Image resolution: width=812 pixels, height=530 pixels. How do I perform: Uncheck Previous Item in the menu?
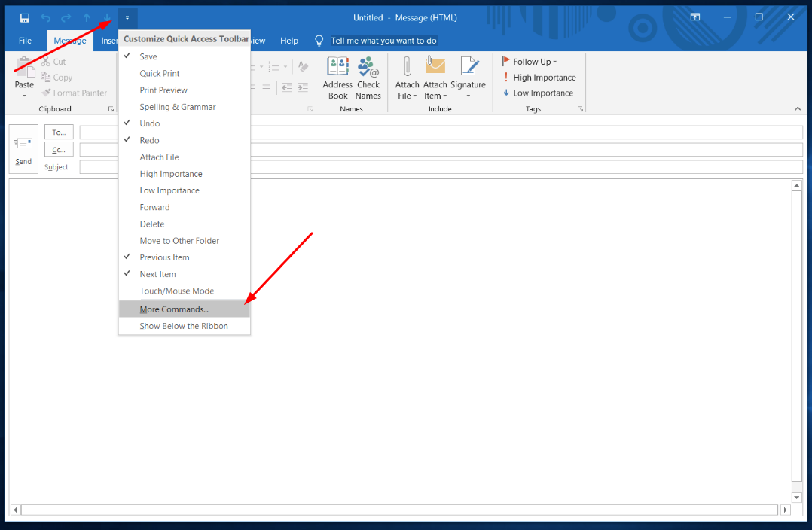coord(185,257)
